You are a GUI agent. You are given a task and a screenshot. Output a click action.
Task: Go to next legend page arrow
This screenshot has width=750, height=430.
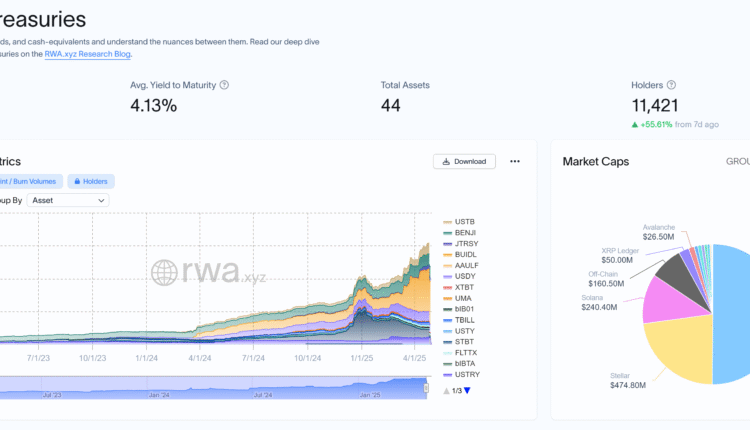(x=467, y=390)
